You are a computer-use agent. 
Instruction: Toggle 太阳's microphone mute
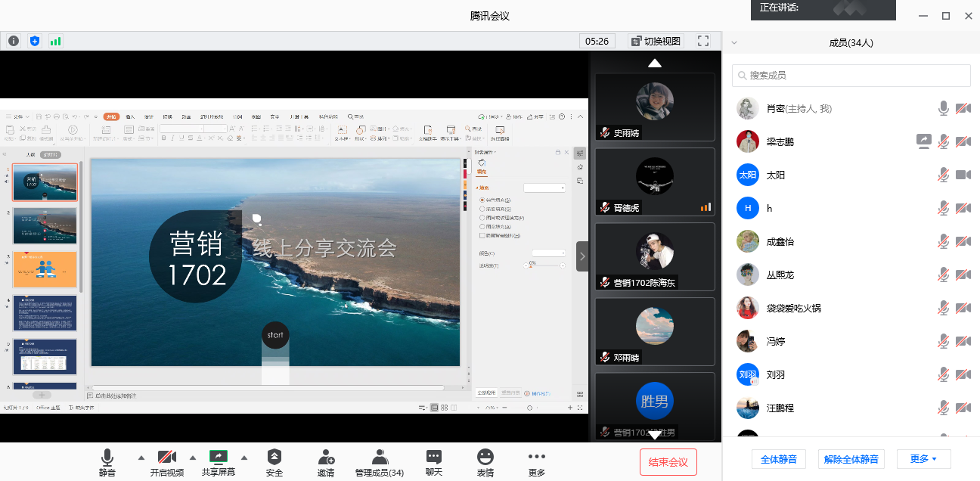943,175
